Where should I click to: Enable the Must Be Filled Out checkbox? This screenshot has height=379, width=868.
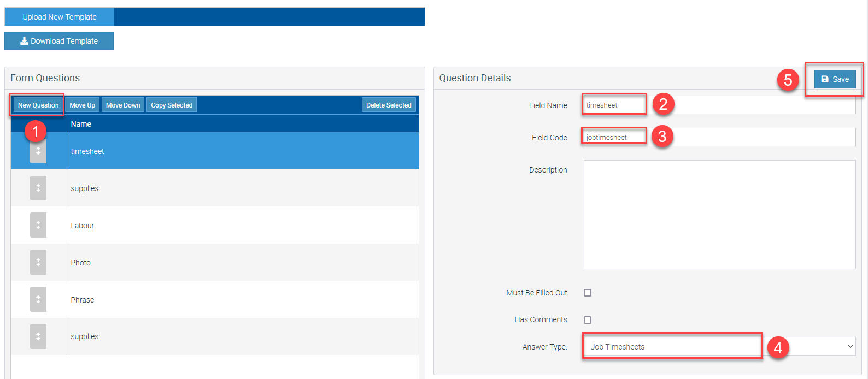pyautogui.click(x=588, y=293)
